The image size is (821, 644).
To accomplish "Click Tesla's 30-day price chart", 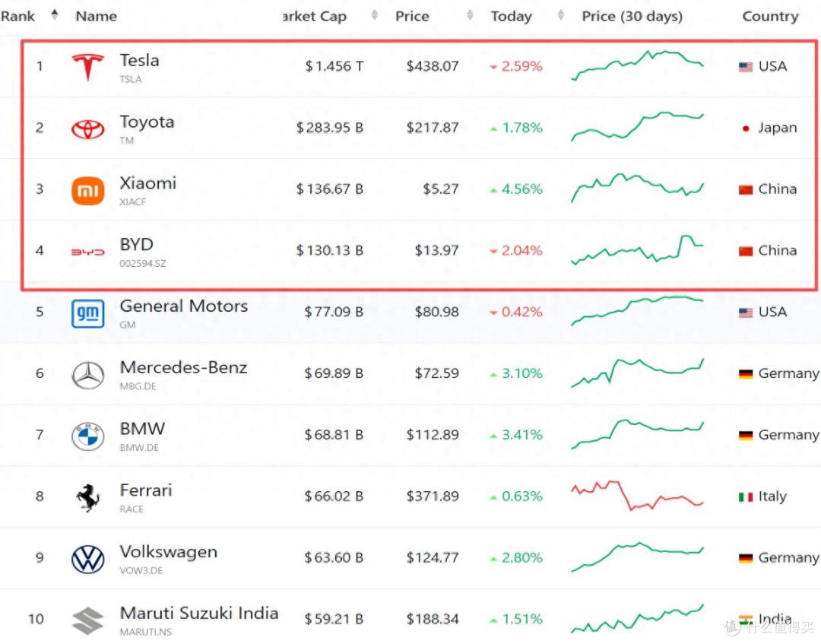I will coord(637,65).
